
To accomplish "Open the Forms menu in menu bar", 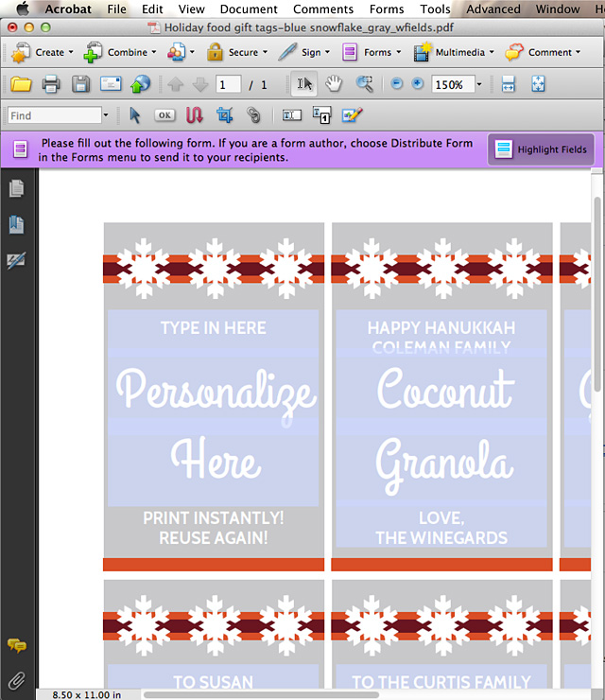I will tap(387, 9).
